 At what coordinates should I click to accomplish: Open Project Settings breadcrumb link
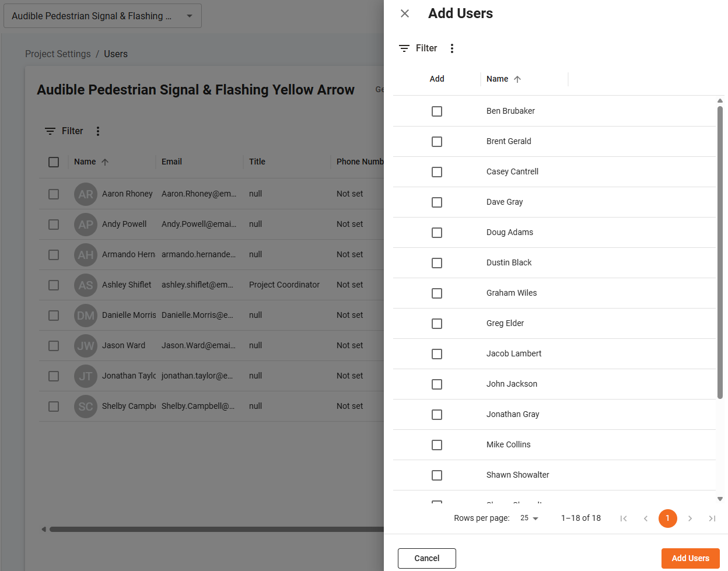(58, 54)
